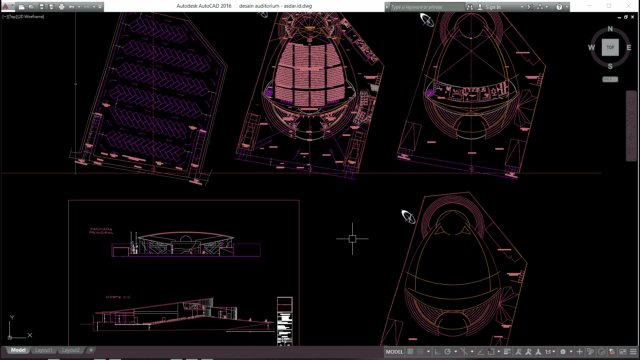Open the object snap settings dropdown arrow
640x360 pixels.
(499, 352)
